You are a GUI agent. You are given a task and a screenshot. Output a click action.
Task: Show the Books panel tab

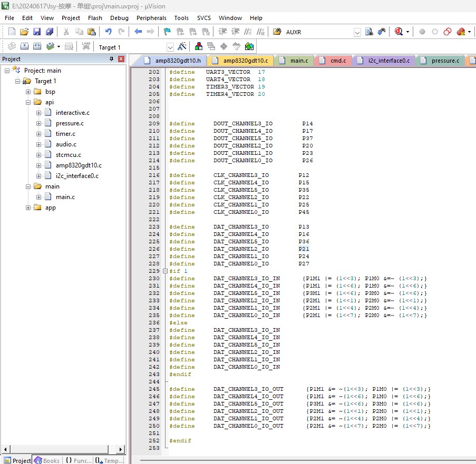(x=47, y=460)
